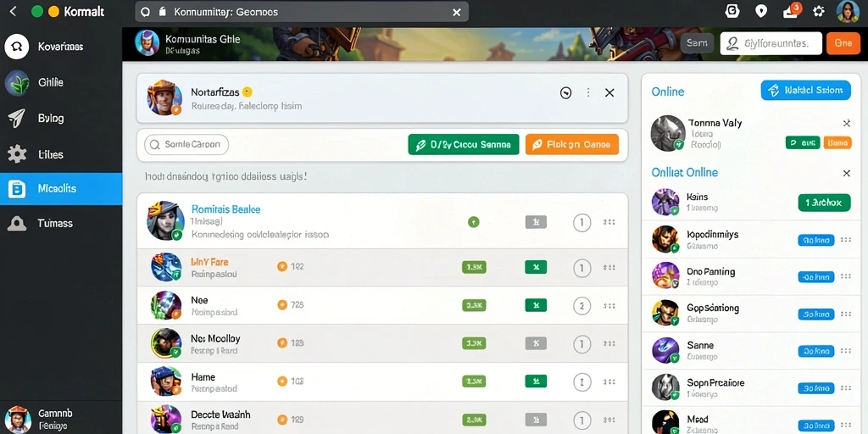Toggle the green status dot on Romitais Bealce
868x434 pixels.
click(473, 223)
